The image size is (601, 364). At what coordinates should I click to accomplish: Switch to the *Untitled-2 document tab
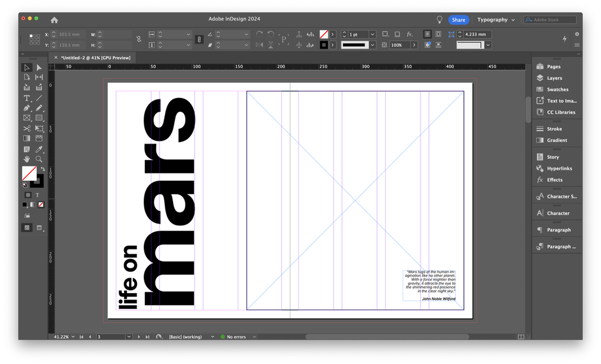(x=95, y=57)
